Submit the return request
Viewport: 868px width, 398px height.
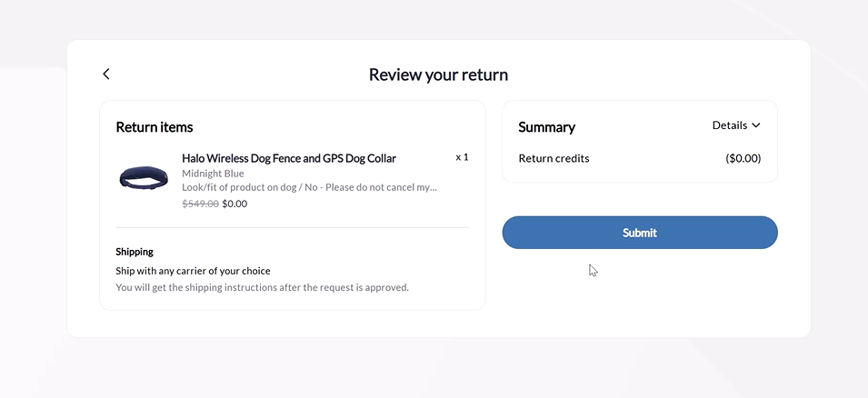[639, 233]
